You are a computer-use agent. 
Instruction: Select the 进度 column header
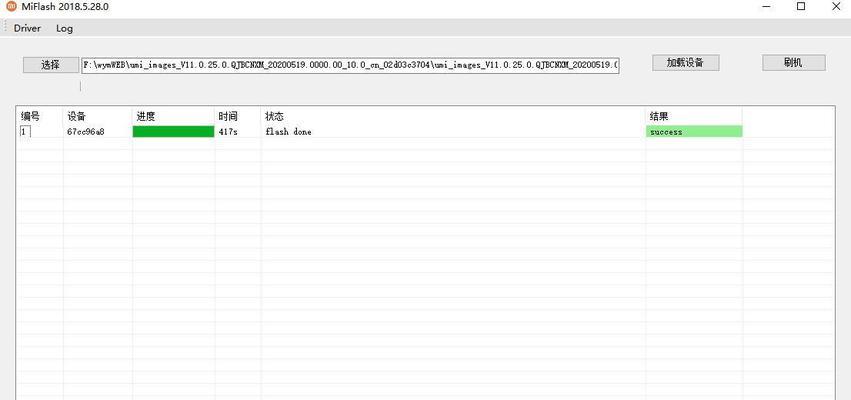pyautogui.click(x=174, y=116)
